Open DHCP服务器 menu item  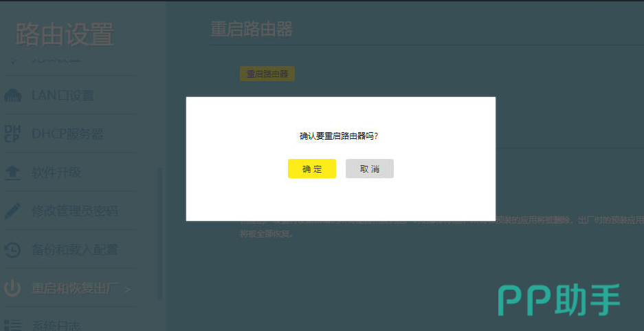68,134
